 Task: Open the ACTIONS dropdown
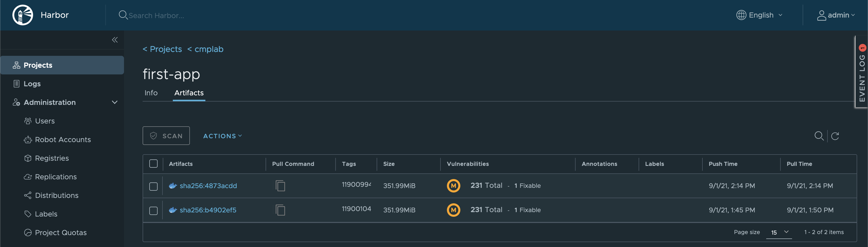coord(222,136)
